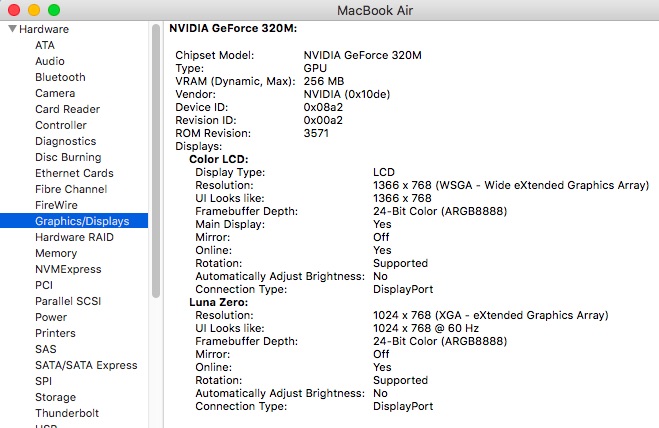Select PCI in the hardware list
Screen dimensions: 659x428
(x=44, y=285)
